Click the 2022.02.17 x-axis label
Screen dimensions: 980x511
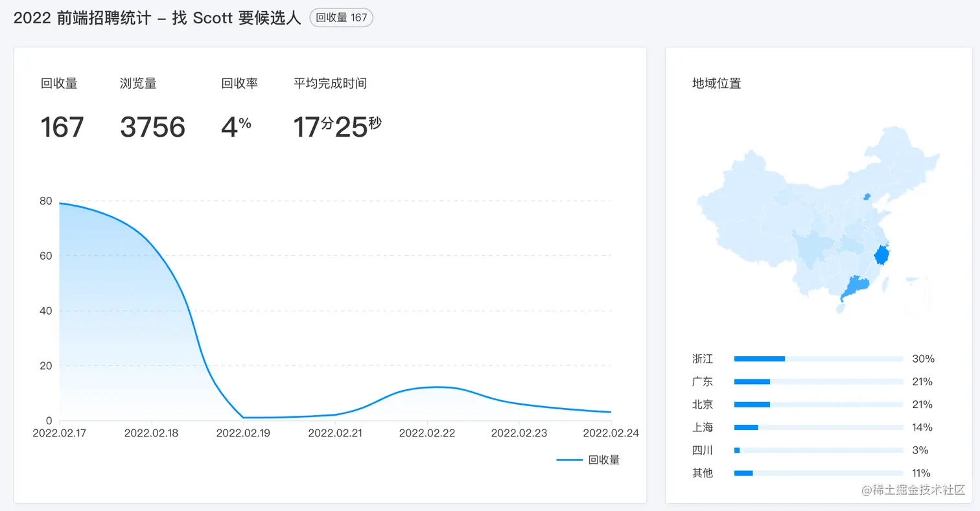[60, 433]
